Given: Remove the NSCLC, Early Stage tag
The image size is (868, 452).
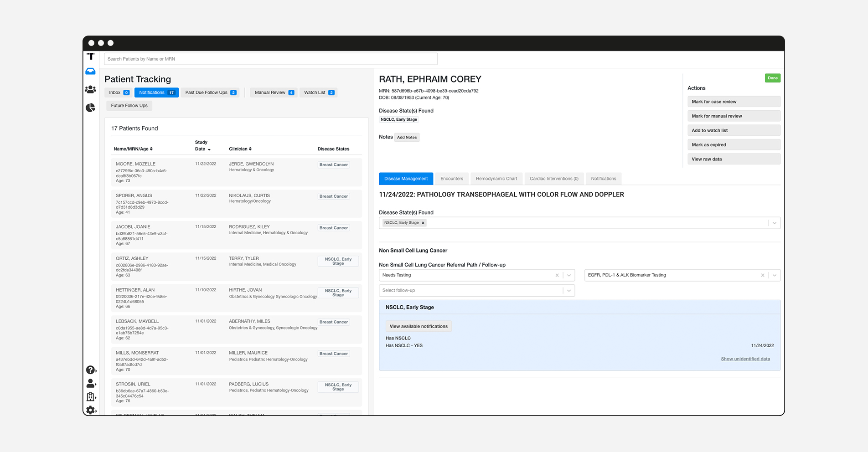Looking at the screenshot, I should (423, 223).
